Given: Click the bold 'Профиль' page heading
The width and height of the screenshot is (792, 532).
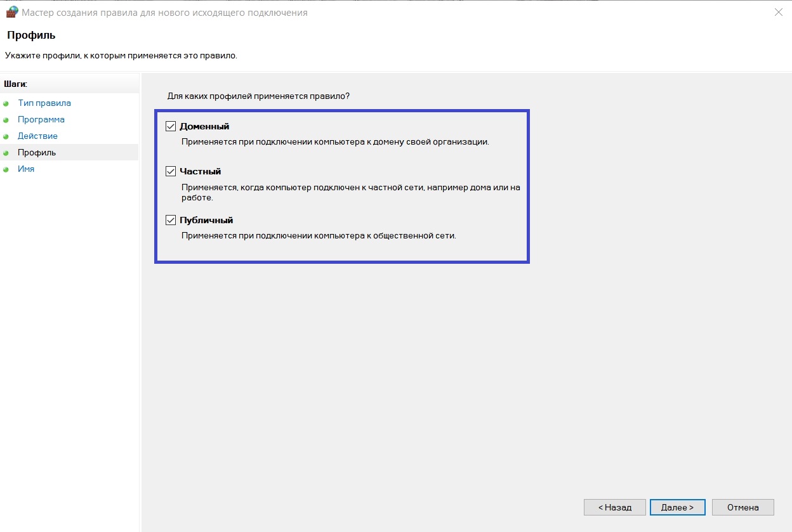Looking at the screenshot, I should (x=31, y=34).
